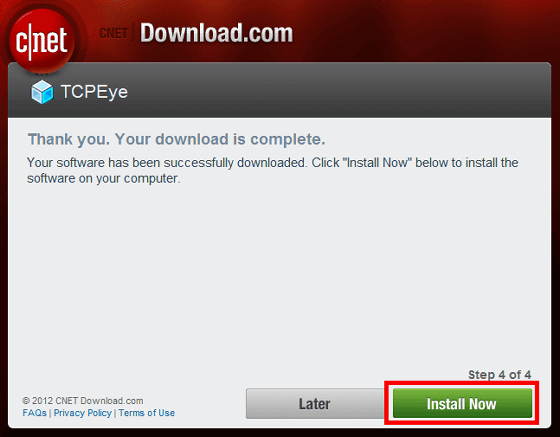Click the dark gray TCPEye title bar
Image resolution: width=560 pixels, height=437 pixels.
tap(279, 90)
